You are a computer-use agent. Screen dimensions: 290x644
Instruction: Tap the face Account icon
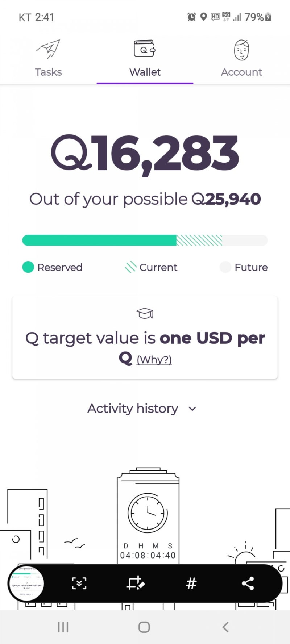(x=241, y=50)
